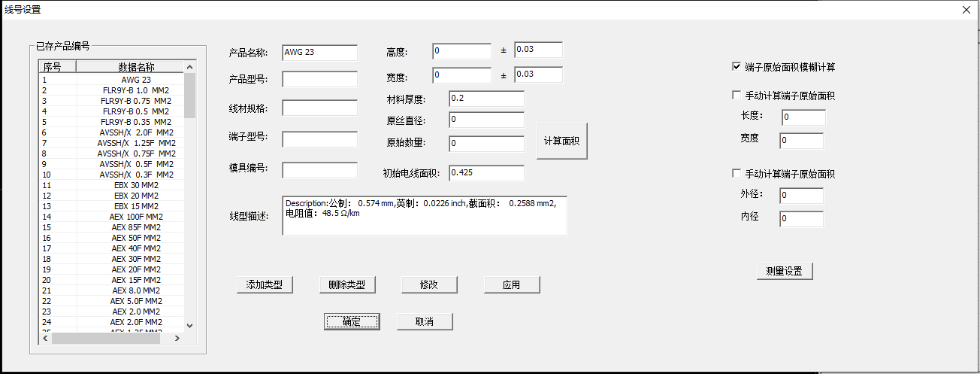Click the 原丝直径 field
Viewport: 980px width, 374px height.
click(x=486, y=120)
